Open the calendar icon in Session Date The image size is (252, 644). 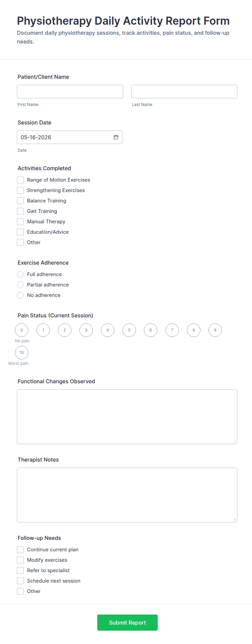pos(116,137)
